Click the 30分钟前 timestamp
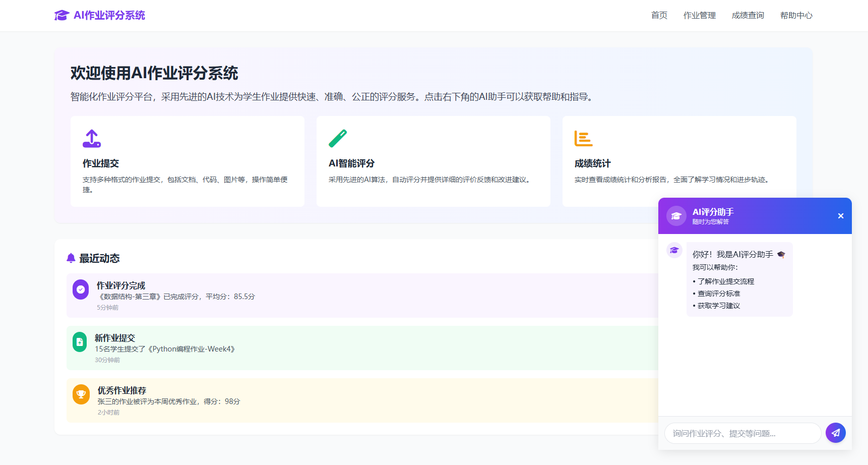The image size is (868, 465). tap(107, 360)
